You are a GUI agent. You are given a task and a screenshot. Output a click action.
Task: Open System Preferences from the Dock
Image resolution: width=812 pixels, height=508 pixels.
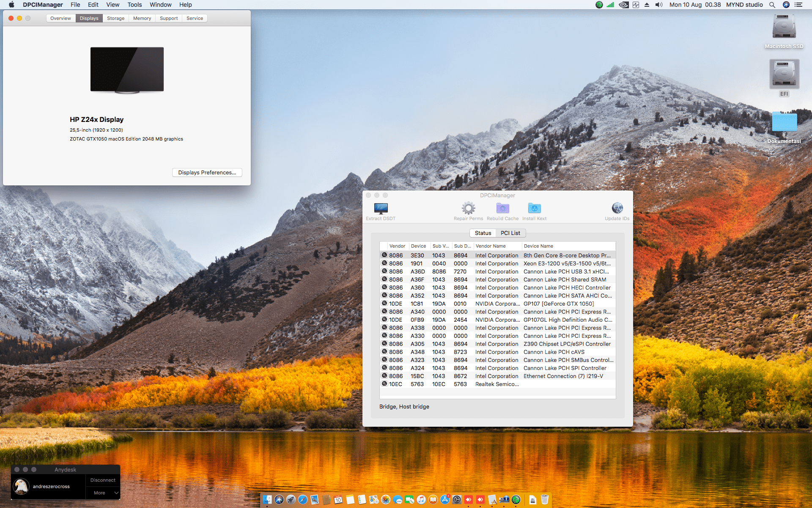tap(457, 500)
